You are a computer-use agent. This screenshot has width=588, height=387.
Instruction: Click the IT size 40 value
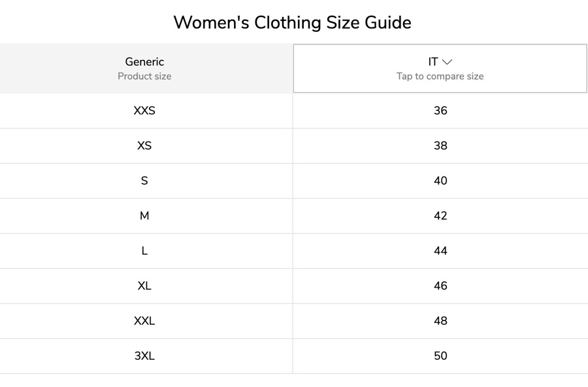[x=440, y=181]
